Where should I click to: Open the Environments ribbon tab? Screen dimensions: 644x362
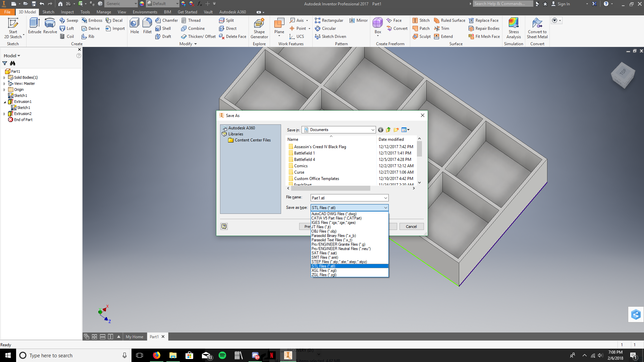click(145, 12)
